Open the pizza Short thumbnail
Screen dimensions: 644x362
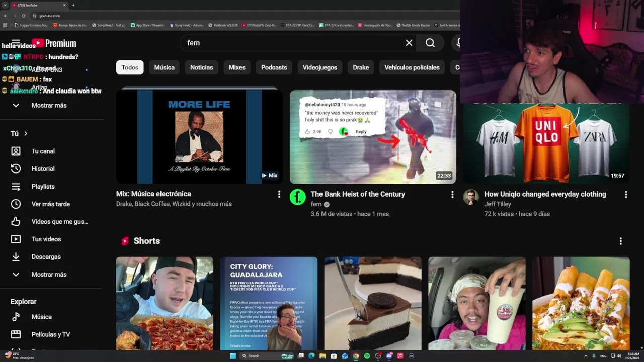[165, 303]
